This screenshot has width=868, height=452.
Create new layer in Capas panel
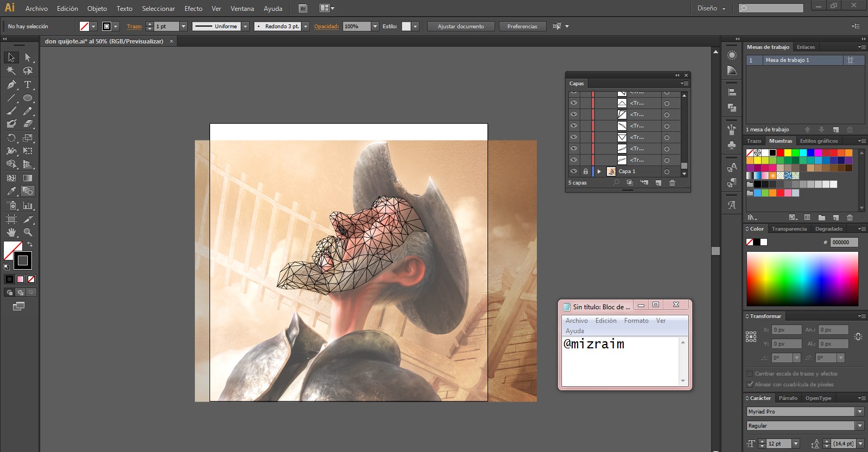[x=658, y=183]
